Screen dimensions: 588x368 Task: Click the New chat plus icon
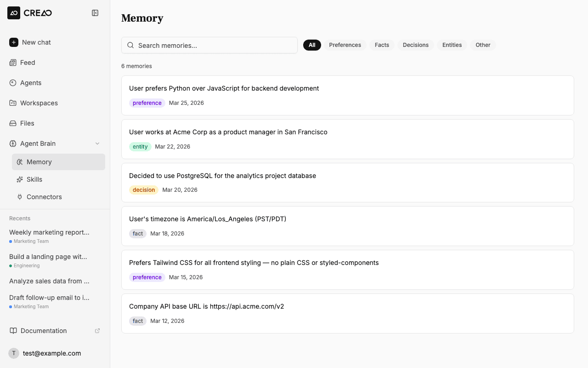point(14,42)
